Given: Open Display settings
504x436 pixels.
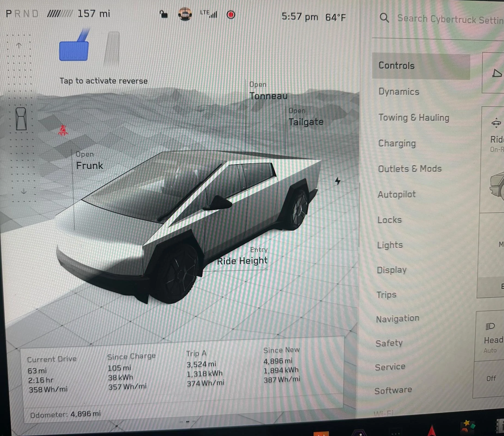Looking at the screenshot, I should click(x=391, y=270).
